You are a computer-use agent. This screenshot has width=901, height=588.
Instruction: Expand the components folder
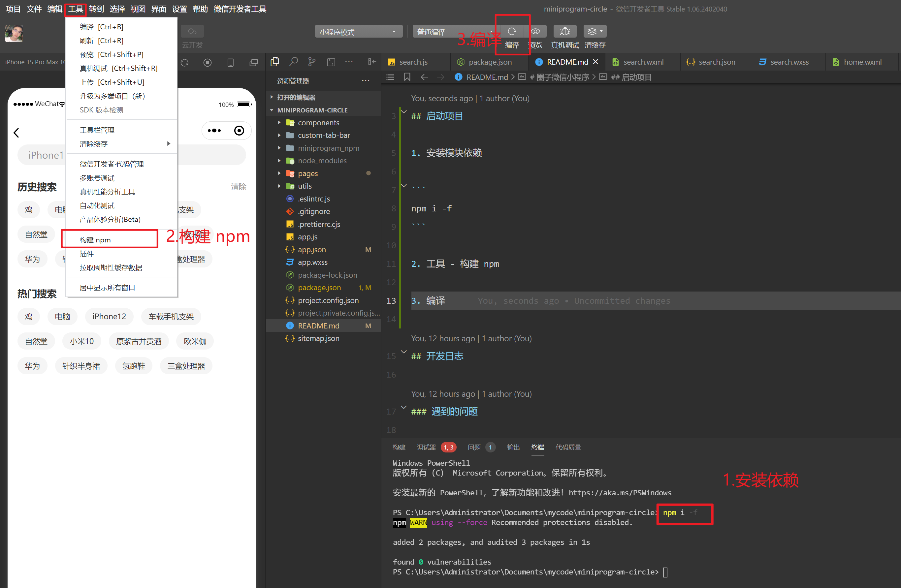click(279, 123)
